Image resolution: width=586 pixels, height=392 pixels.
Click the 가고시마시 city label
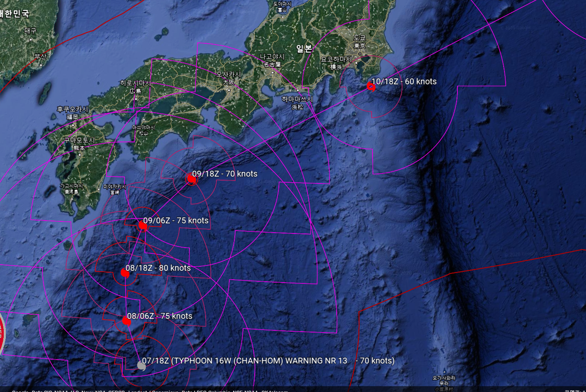tap(72, 189)
